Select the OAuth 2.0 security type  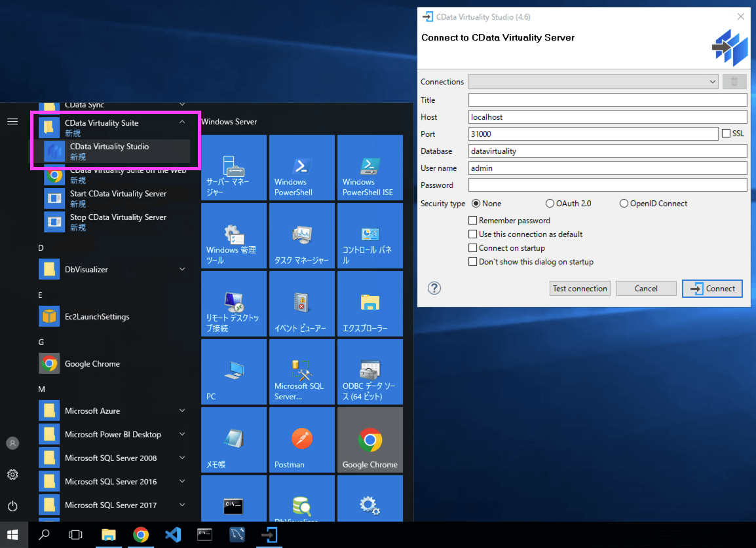550,204
